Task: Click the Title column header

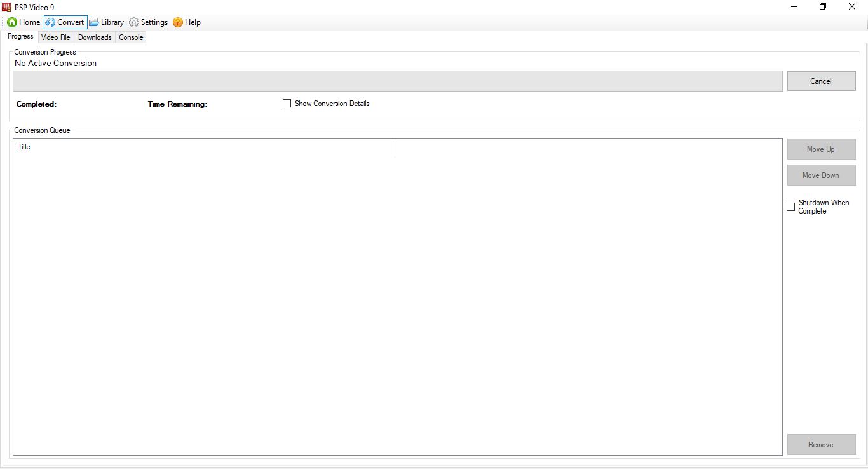Action: point(204,147)
